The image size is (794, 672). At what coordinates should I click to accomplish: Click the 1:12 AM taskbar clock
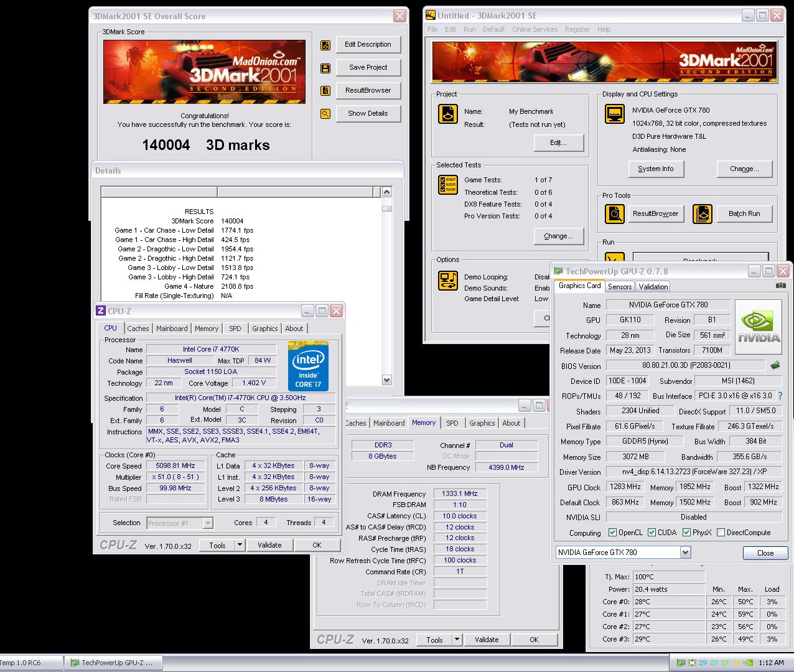pos(771,663)
